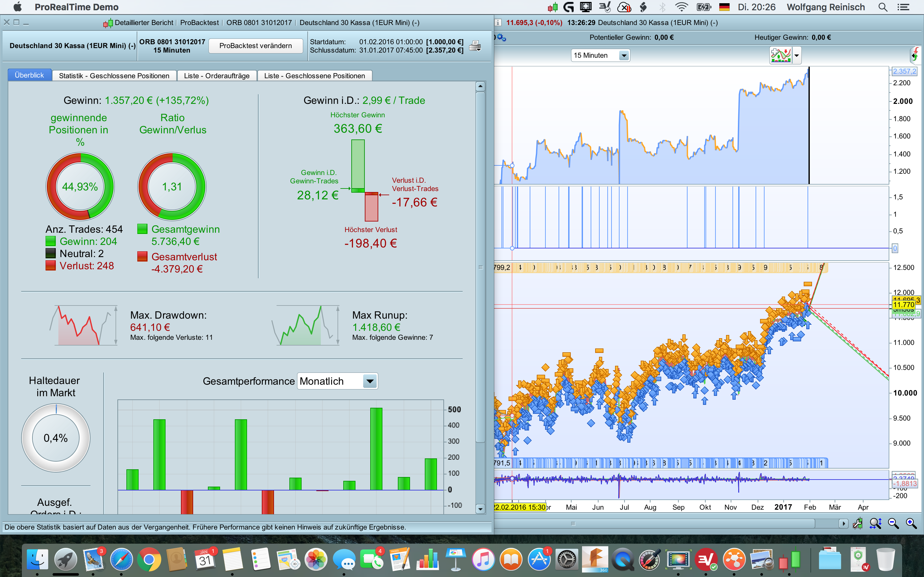The height and width of the screenshot is (577, 924).
Task: Click the Überblick tab
Action: point(30,75)
